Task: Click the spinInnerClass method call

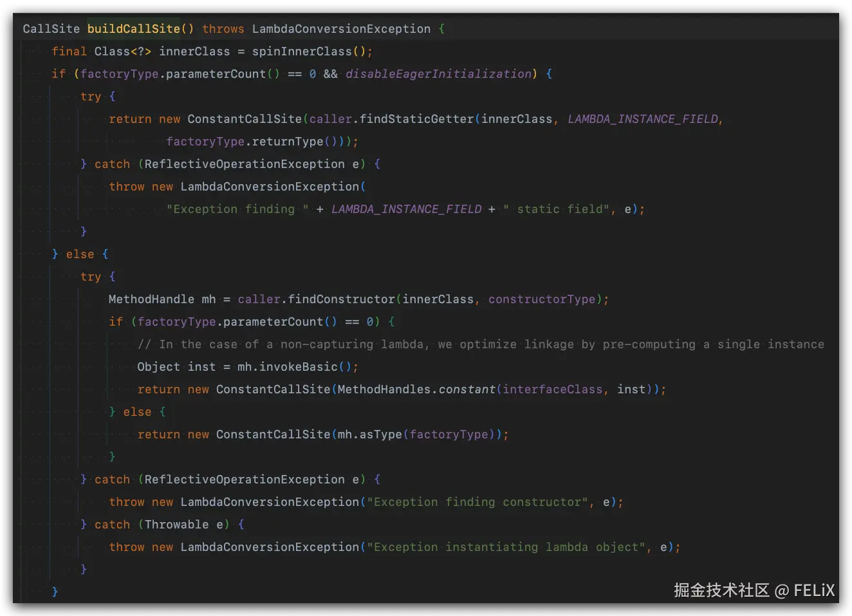Action: [302, 51]
